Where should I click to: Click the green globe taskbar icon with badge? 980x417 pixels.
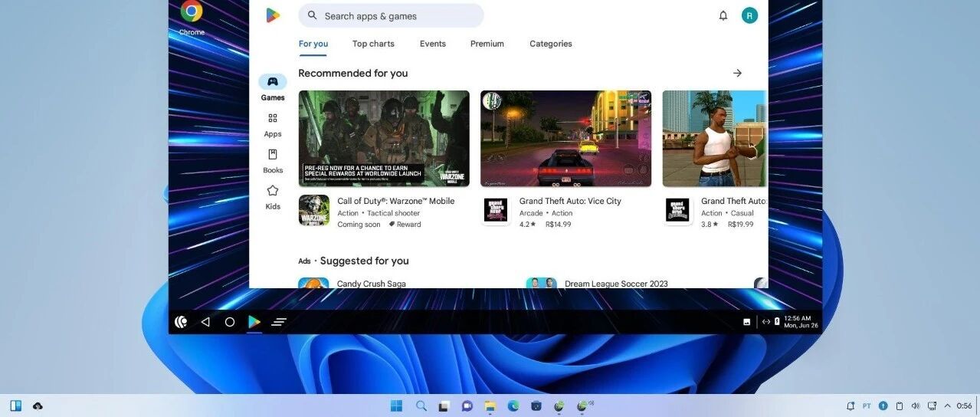click(x=584, y=406)
